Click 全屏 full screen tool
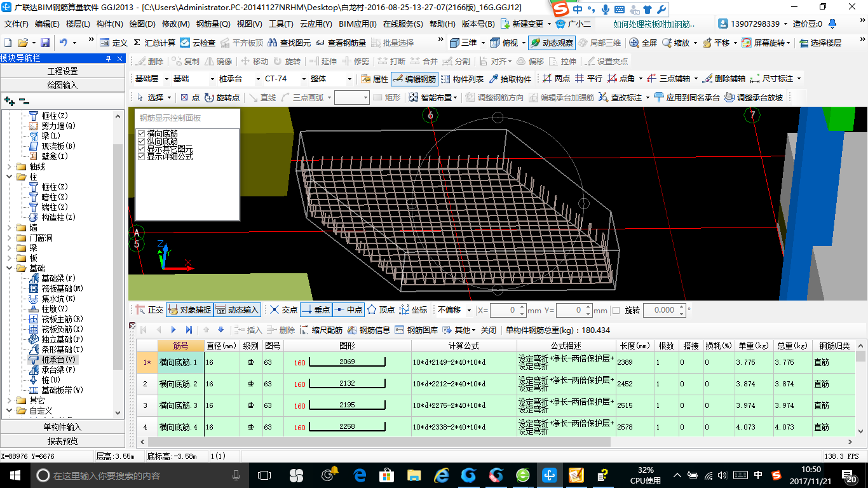 pos(643,43)
